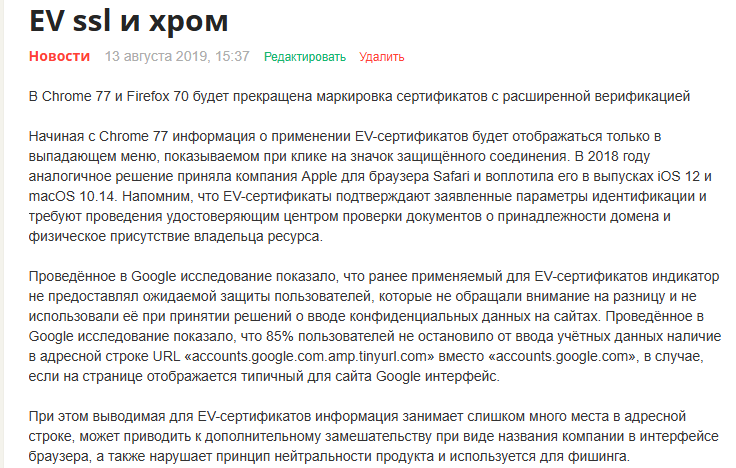The width and height of the screenshot is (736, 468).
Task: Click the red Удалить link
Action: [x=381, y=57]
